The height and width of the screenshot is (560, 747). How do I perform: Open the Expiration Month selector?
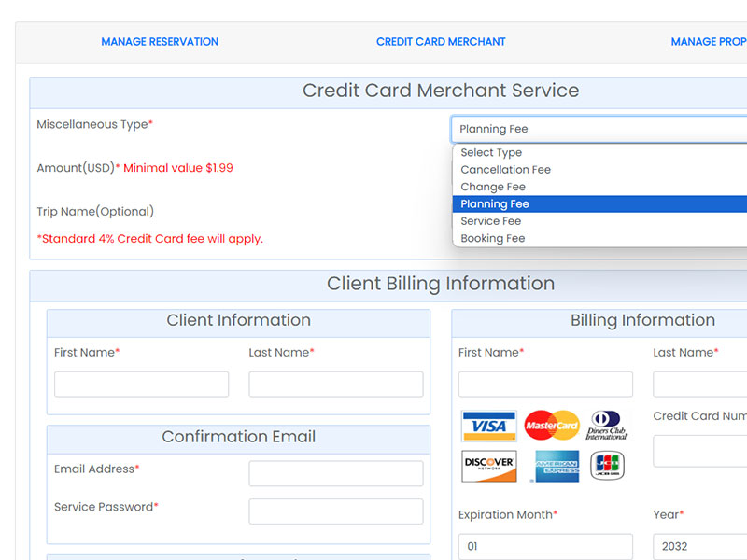(545, 546)
